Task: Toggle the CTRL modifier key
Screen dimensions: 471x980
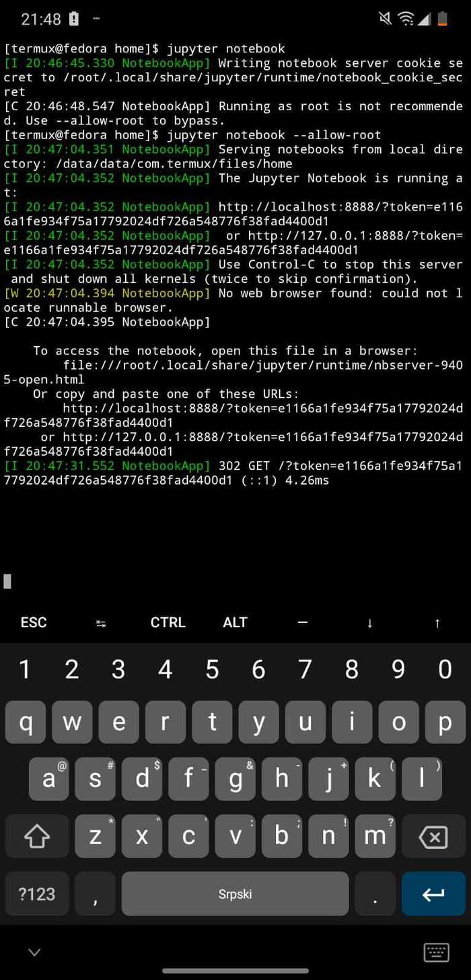Action: coord(168,622)
